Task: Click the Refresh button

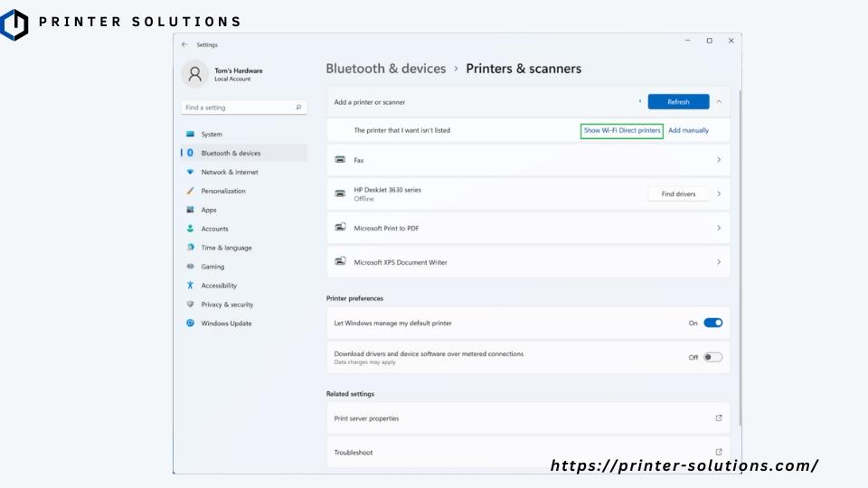Action: (x=678, y=102)
